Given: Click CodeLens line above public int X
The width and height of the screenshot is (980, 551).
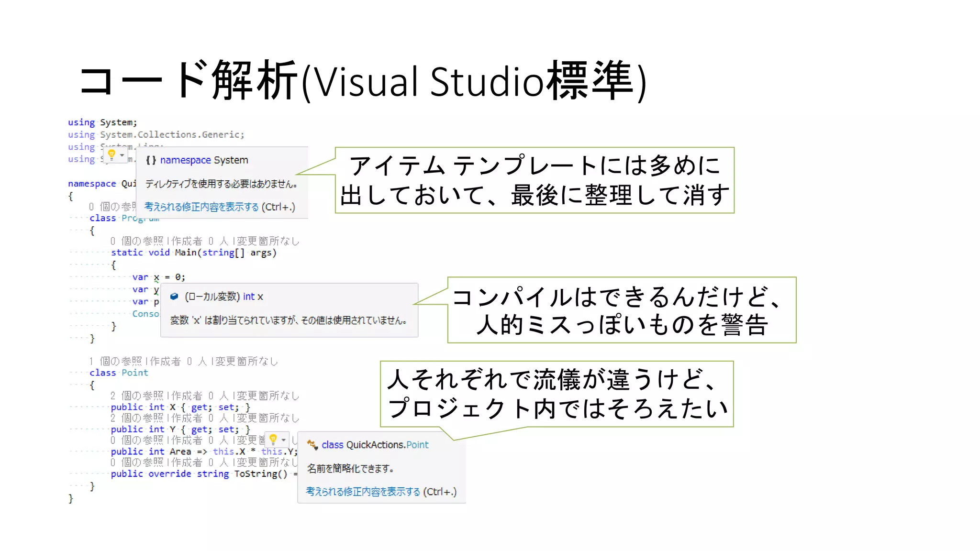Looking at the screenshot, I should pyautogui.click(x=205, y=396).
